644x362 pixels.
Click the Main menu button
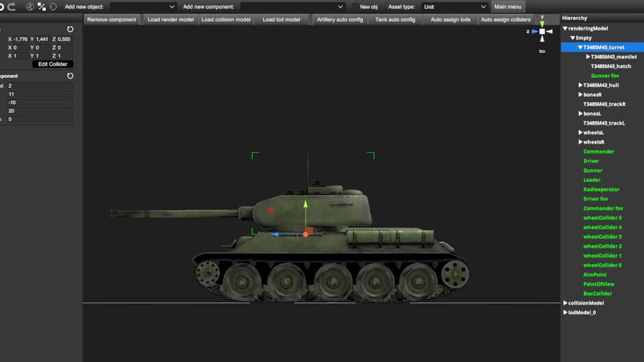508,7
